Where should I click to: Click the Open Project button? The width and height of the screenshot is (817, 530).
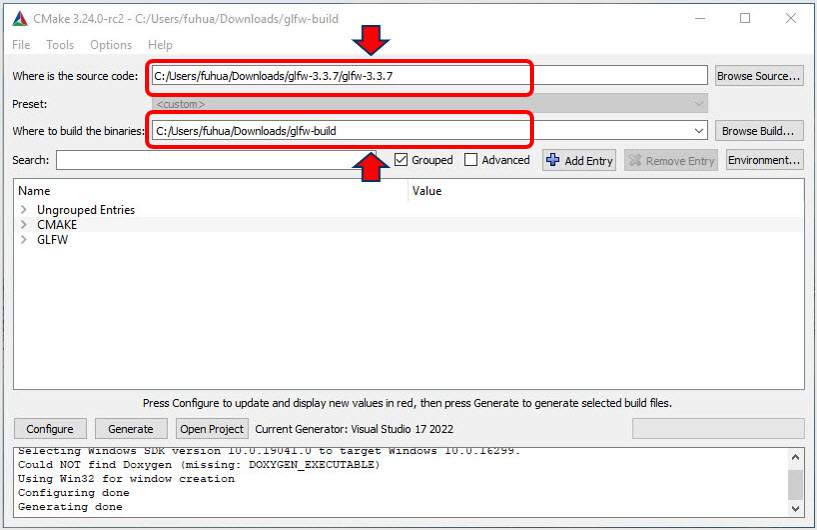point(212,429)
